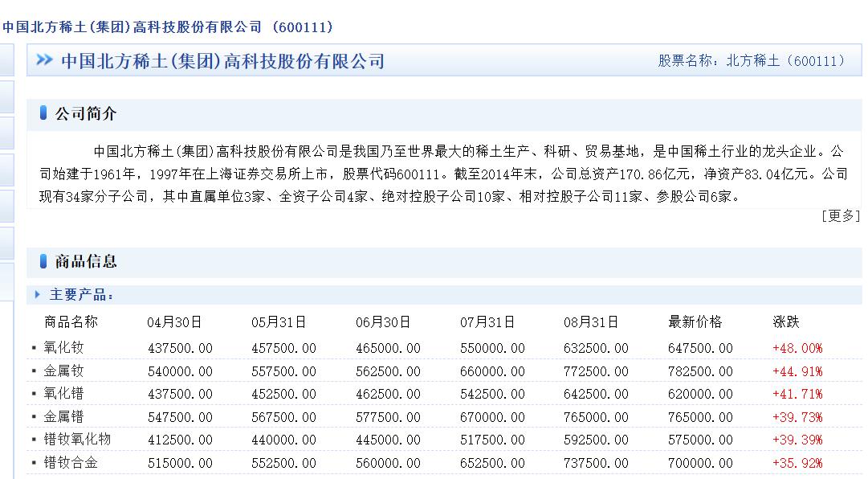This screenshot has width=868, height=479.
Task: Click 镨钕氧化物 May price 440000.00
Action: [284, 440]
